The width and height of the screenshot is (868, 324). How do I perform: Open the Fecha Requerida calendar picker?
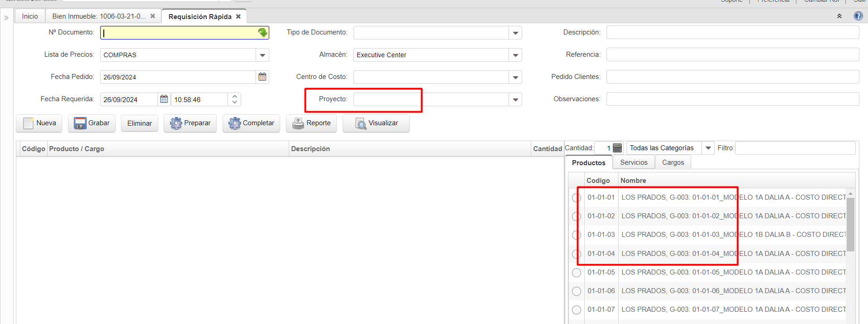[x=164, y=99]
